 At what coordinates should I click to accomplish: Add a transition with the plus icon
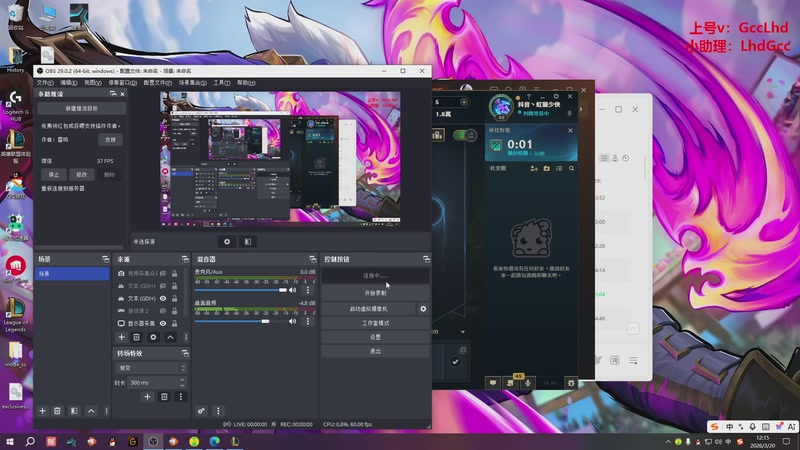[x=147, y=396]
